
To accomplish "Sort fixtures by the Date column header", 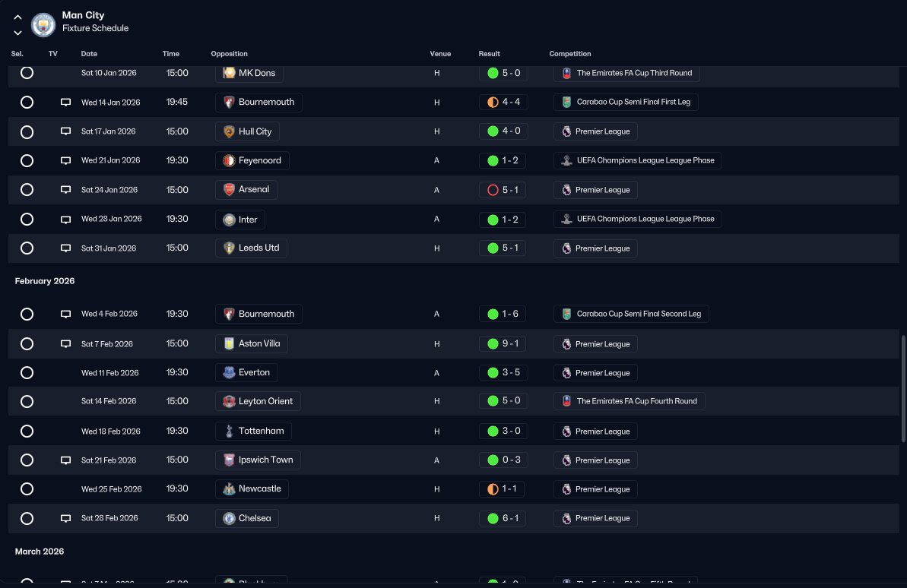I will tap(89, 54).
